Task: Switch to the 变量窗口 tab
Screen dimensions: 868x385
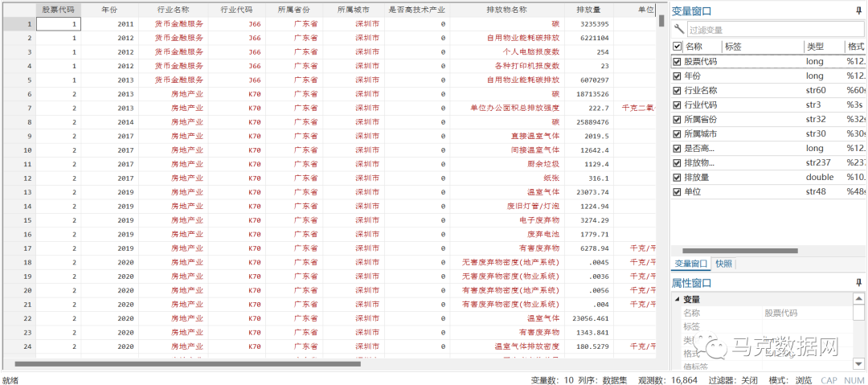Action: [x=690, y=264]
